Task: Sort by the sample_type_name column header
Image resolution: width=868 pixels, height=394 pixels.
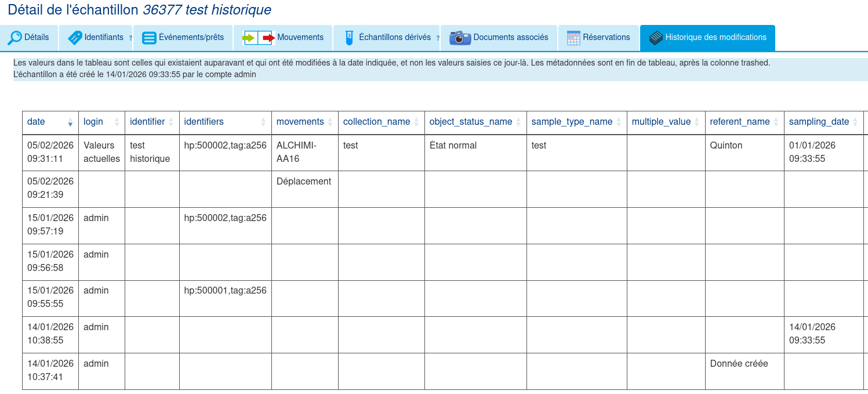Action: click(x=576, y=122)
